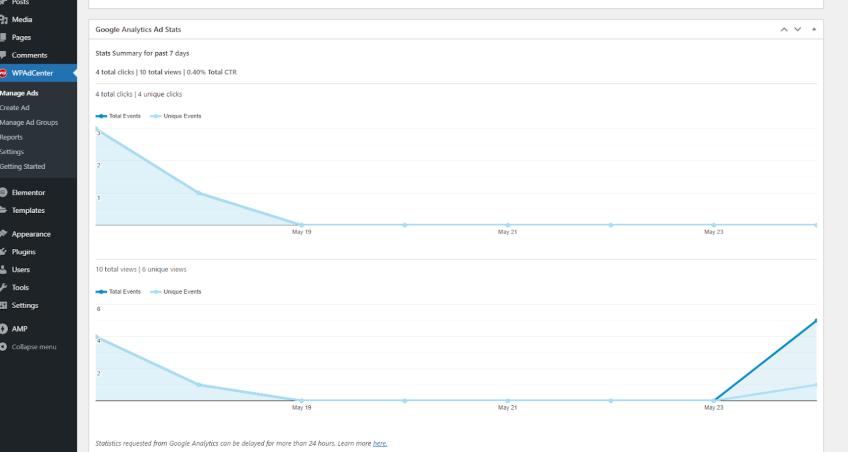
Task: Click 'Google Analytics Ad Stats' widget title
Action: point(138,30)
